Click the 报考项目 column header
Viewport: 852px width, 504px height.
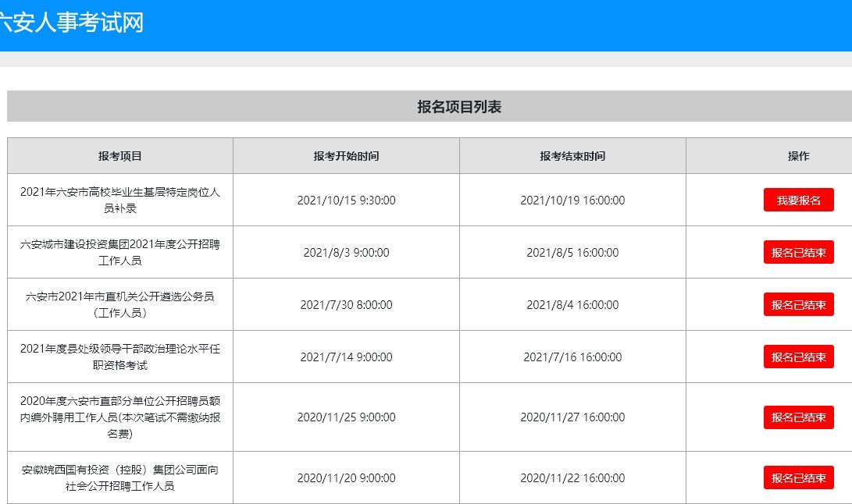click(120, 156)
